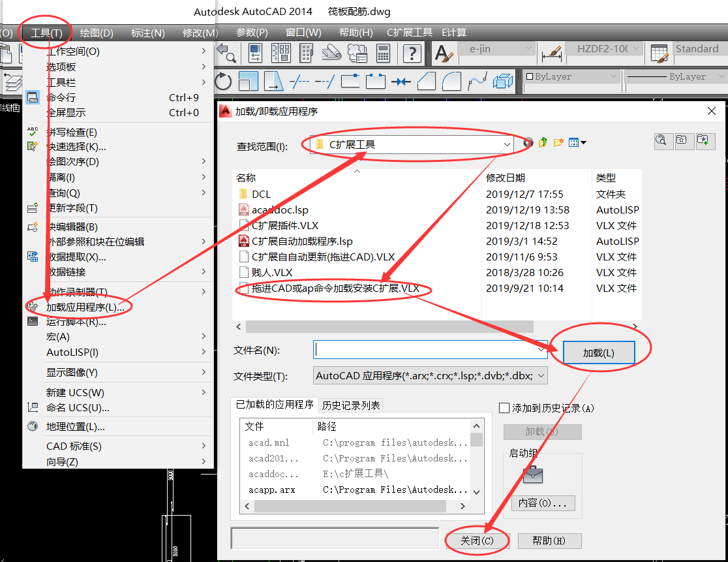This screenshot has width=728, height=562.
Task: Select the Blend Curves tool icon
Action: pos(478,82)
